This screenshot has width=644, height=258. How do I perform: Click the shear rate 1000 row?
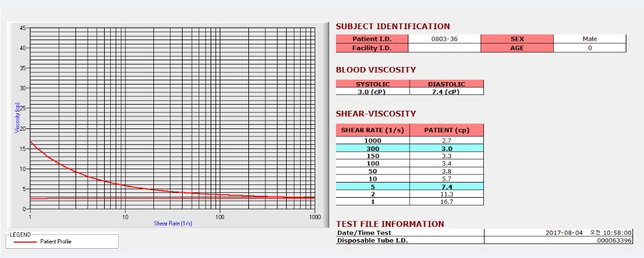[x=410, y=141]
